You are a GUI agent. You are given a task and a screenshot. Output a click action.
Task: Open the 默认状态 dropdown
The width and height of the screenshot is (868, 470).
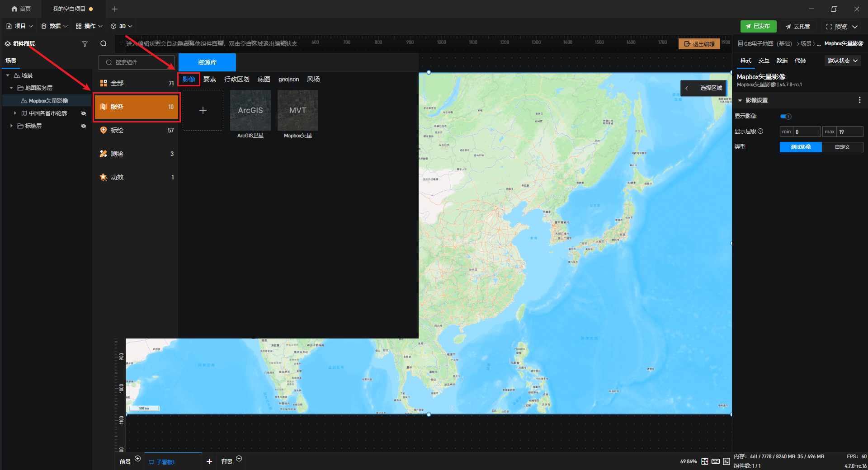pos(842,61)
